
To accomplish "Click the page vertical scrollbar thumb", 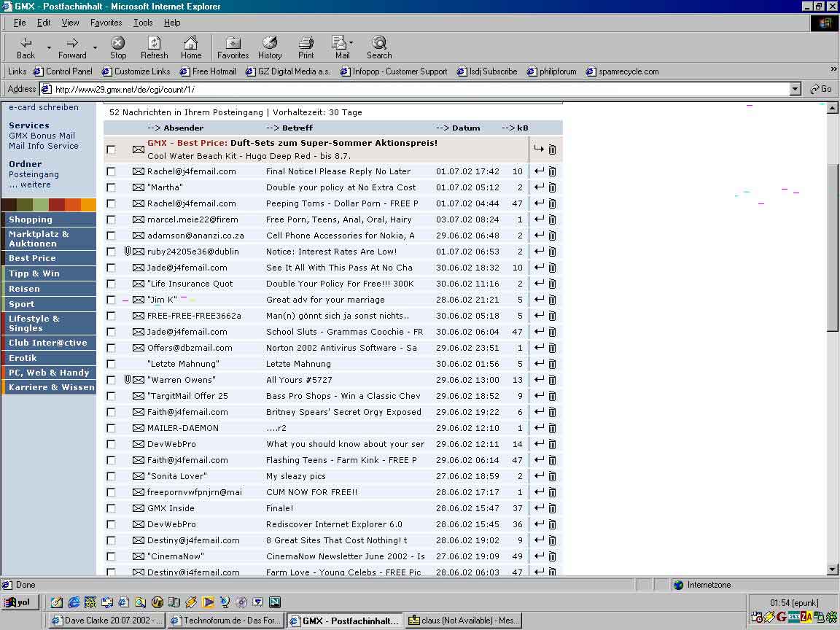I will click(x=832, y=248).
